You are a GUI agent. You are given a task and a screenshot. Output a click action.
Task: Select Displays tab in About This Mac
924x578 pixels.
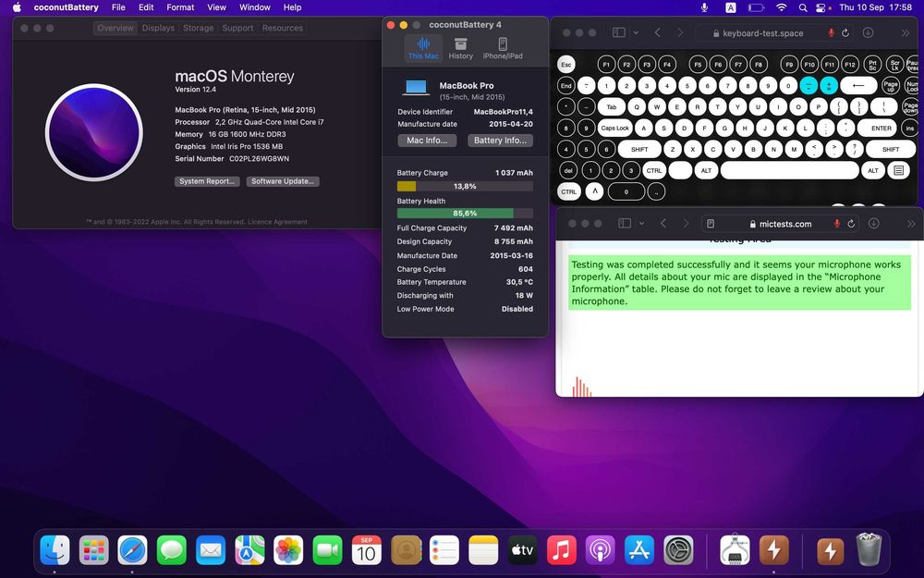(158, 28)
